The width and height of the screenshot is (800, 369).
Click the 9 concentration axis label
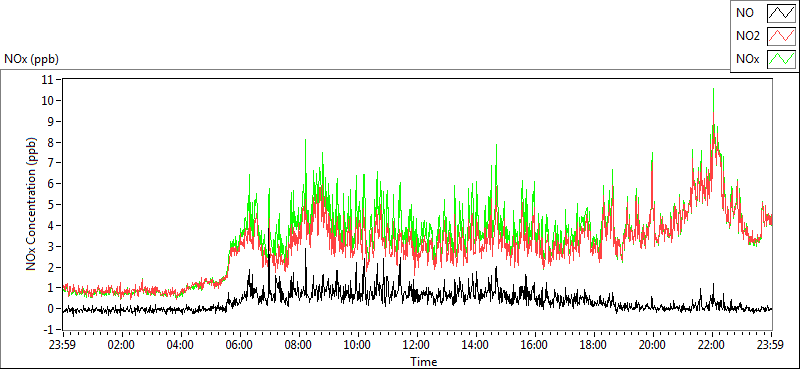click(x=52, y=121)
